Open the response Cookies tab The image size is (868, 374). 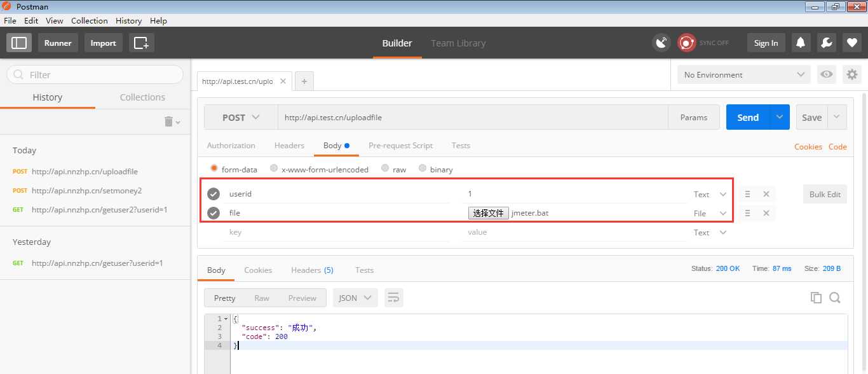258,270
